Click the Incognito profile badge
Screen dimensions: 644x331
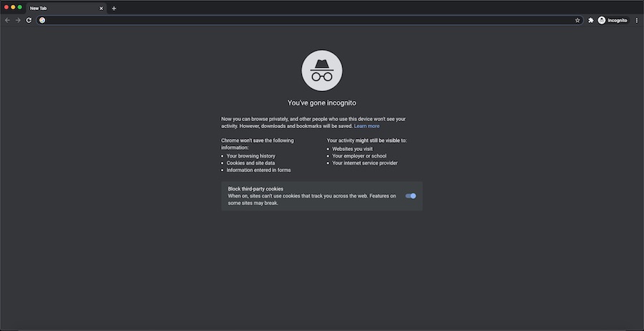(613, 20)
